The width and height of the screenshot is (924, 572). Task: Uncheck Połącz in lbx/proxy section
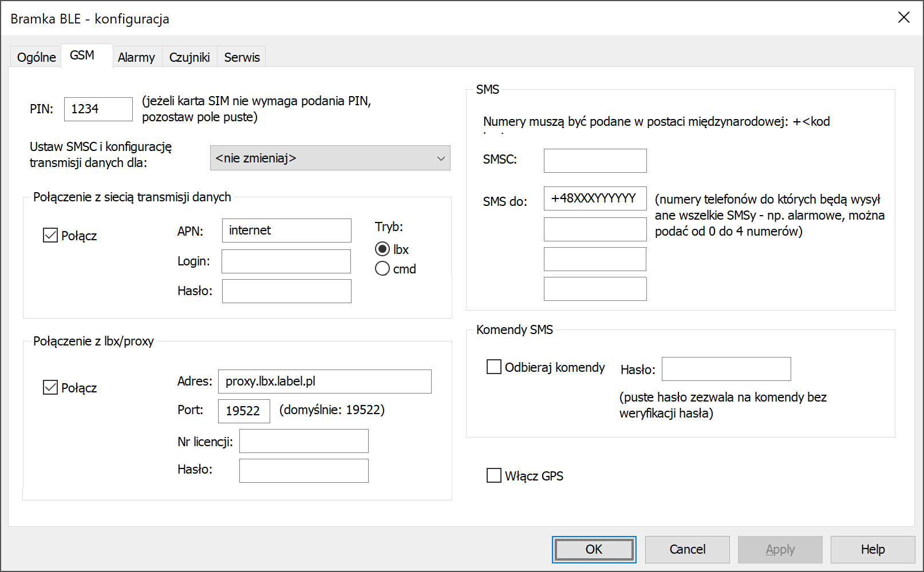50,387
